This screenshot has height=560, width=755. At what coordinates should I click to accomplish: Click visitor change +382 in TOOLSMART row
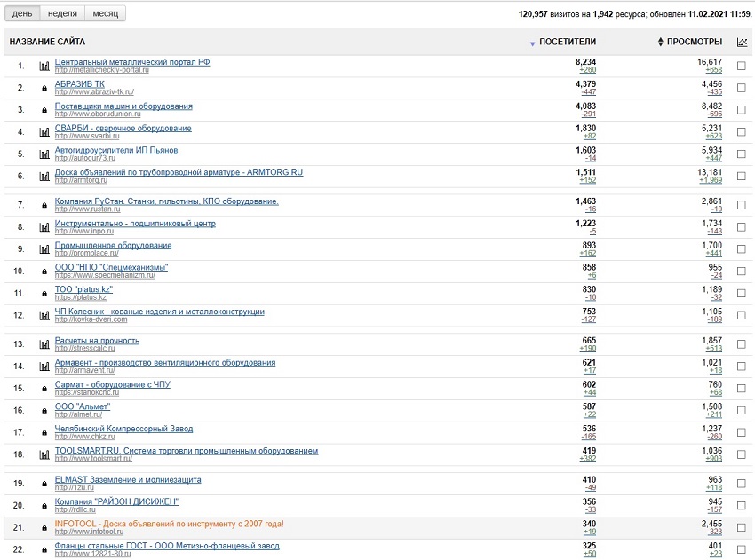588,459
